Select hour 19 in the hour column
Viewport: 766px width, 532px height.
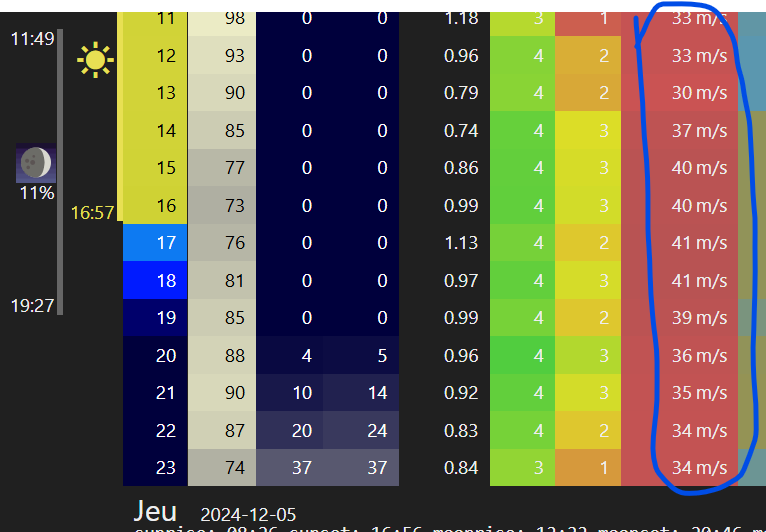tap(155, 318)
